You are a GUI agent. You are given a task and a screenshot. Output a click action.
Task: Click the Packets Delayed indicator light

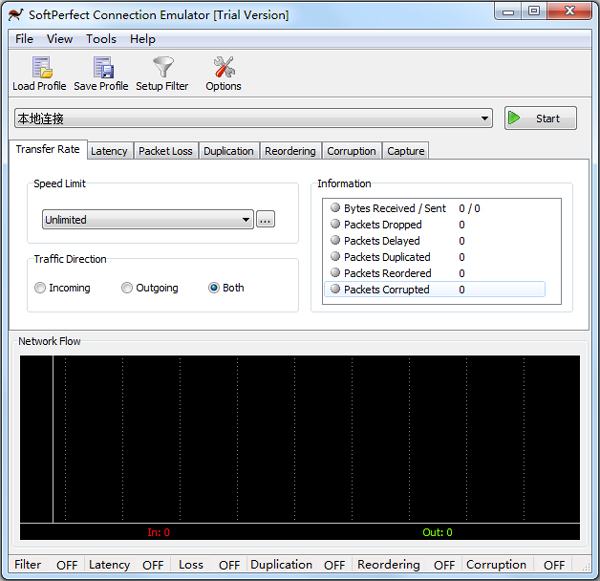(335, 240)
